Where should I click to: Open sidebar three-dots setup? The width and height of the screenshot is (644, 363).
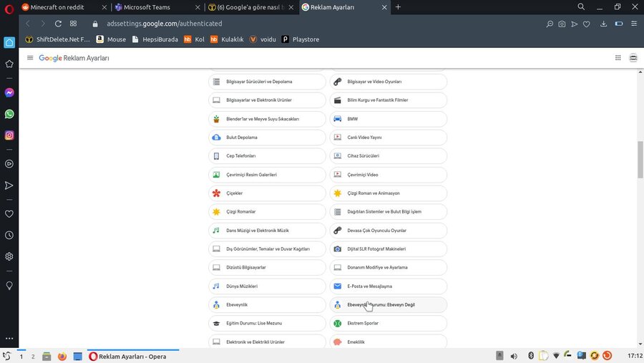click(x=9, y=339)
